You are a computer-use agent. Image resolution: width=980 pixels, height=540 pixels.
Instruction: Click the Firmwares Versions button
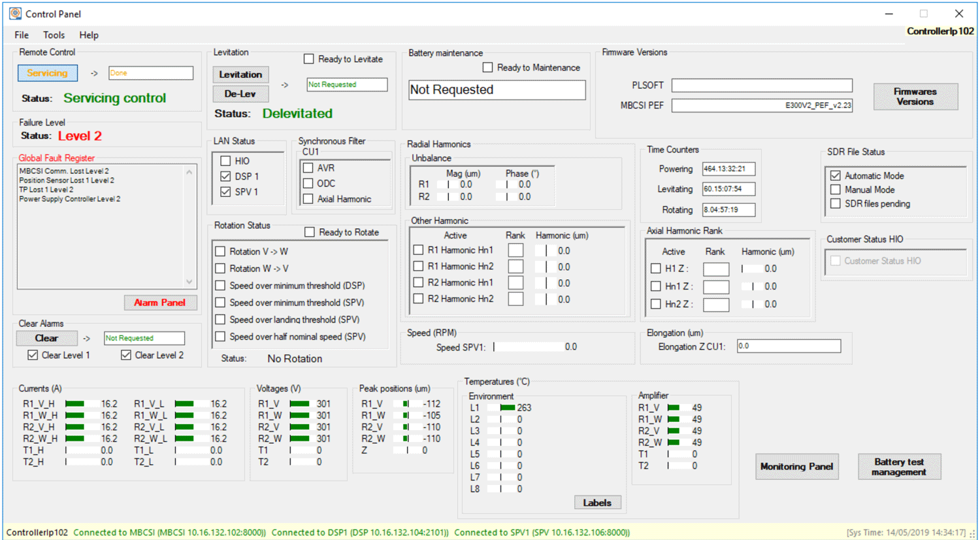pyautogui.click(x=915, y=97)
